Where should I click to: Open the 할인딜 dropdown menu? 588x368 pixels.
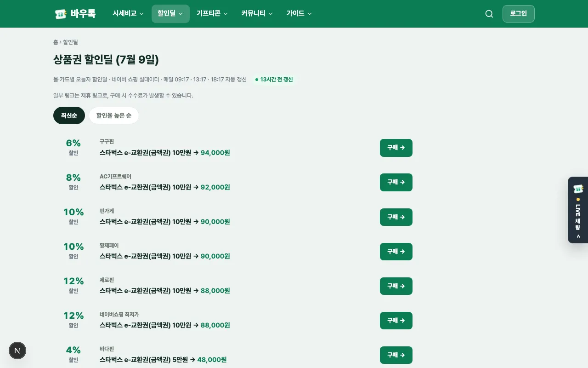(x=170, y=14)
